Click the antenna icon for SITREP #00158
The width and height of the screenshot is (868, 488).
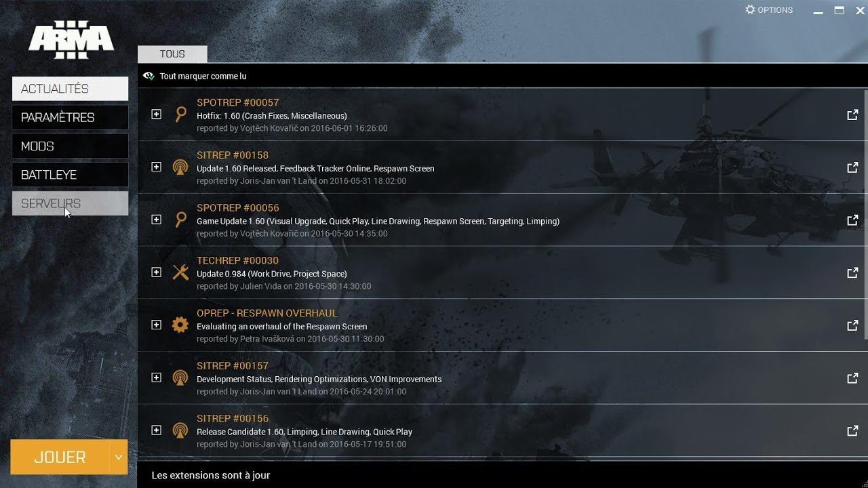coord(180,167)
